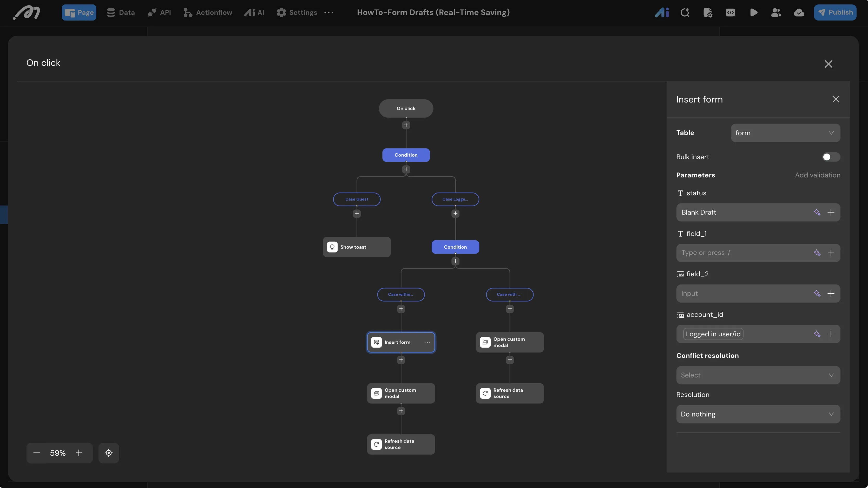Click the app logo in the top bar

click(x=27, y=13)
